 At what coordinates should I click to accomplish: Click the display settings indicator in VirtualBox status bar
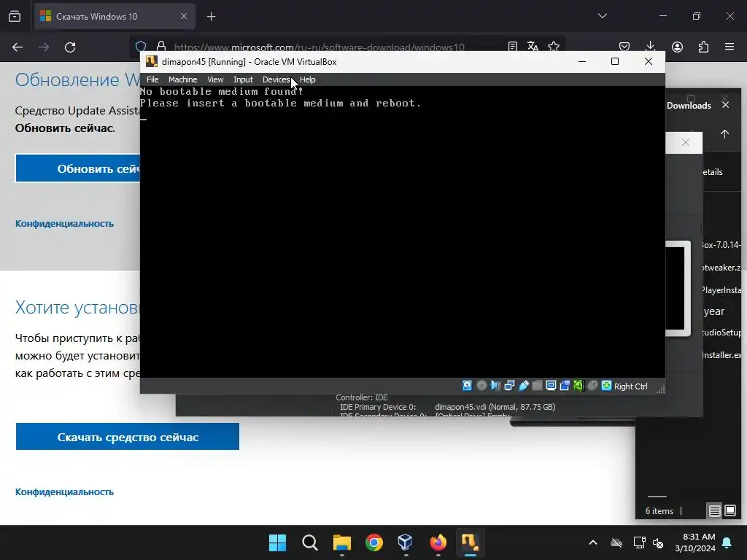point(551,386)
